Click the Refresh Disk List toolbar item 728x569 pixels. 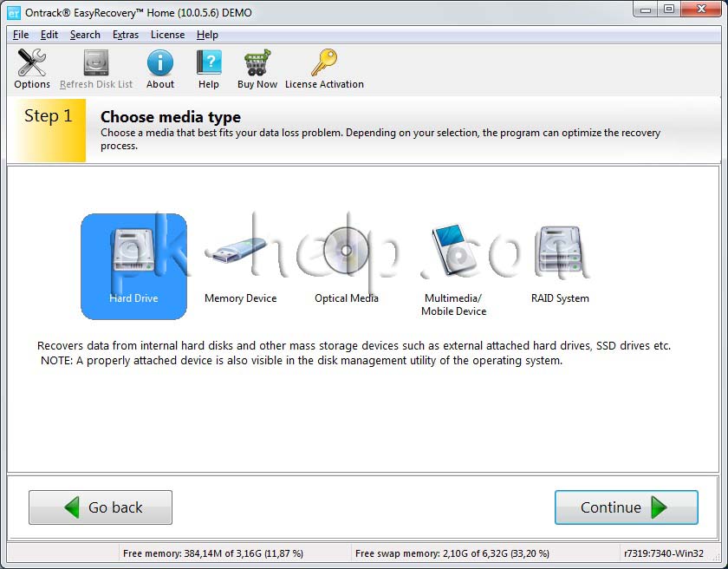click(96, 69)
